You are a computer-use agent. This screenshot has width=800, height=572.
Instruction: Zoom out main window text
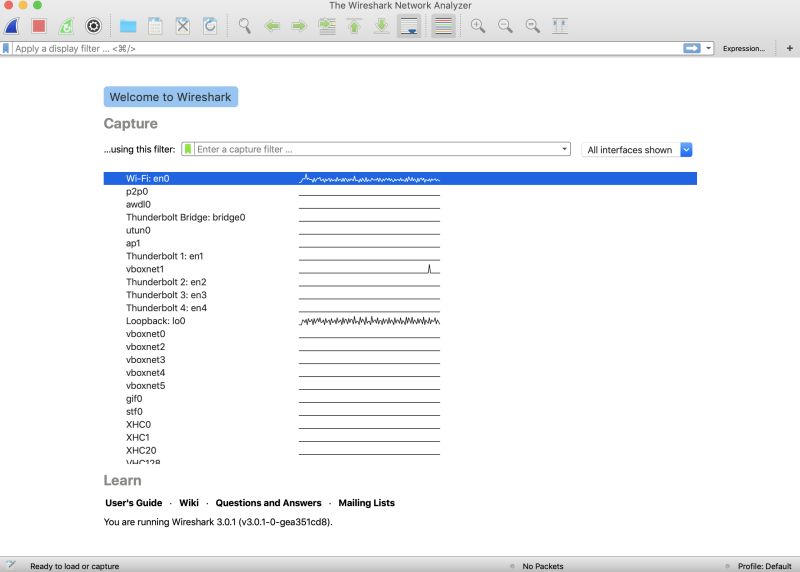click(505, 26)
